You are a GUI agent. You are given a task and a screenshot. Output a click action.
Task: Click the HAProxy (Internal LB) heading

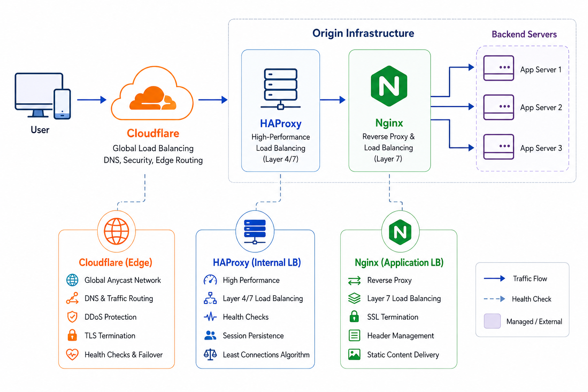pyautogui.click(x=257, y=263)
